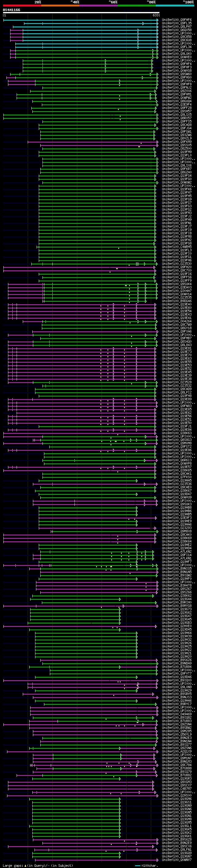Viewport: 197px width, 868px height.
Task: Open hit UniRef100_Q0WVU9
Action: click(177, 497)
